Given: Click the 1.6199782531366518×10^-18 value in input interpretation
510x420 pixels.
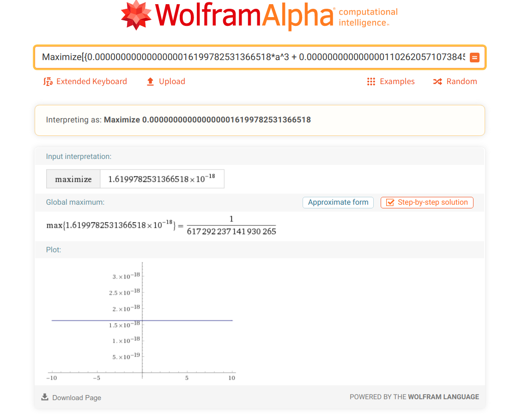Looking at the screenshot, I should pos(162,179).
